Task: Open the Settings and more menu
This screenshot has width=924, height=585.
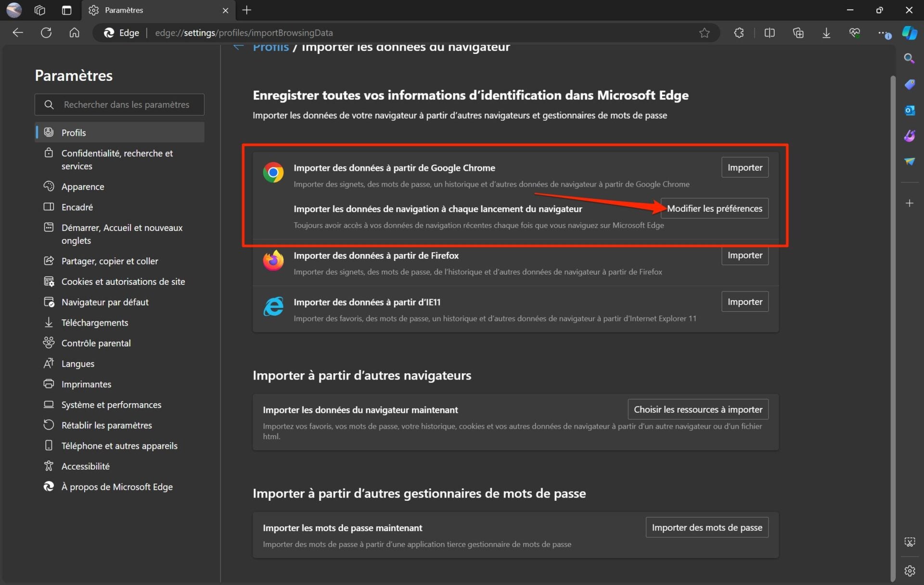Action: click(883, 33)
